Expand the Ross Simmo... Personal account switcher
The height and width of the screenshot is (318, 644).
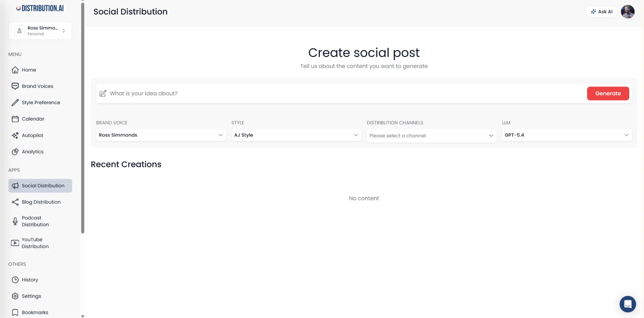click(x=40, y=31)
